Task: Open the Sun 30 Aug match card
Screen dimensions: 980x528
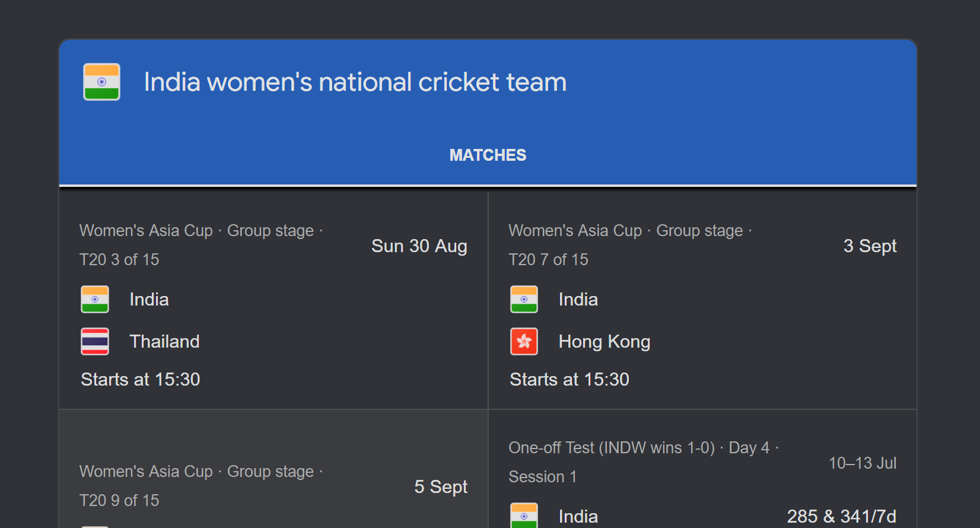Action: 273,301
